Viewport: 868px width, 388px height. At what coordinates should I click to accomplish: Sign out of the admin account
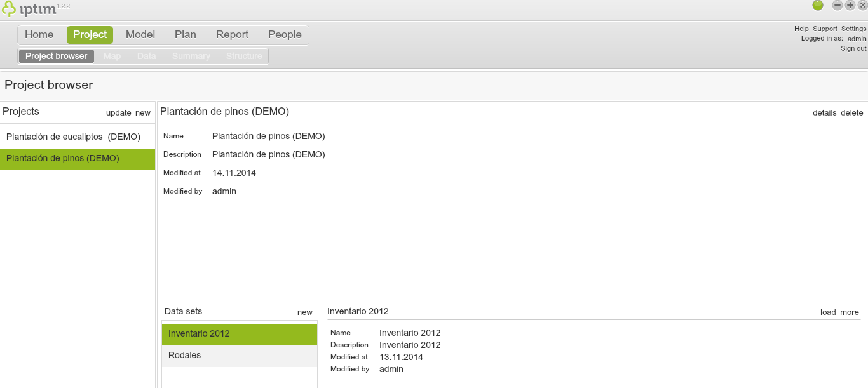point(853,48)
